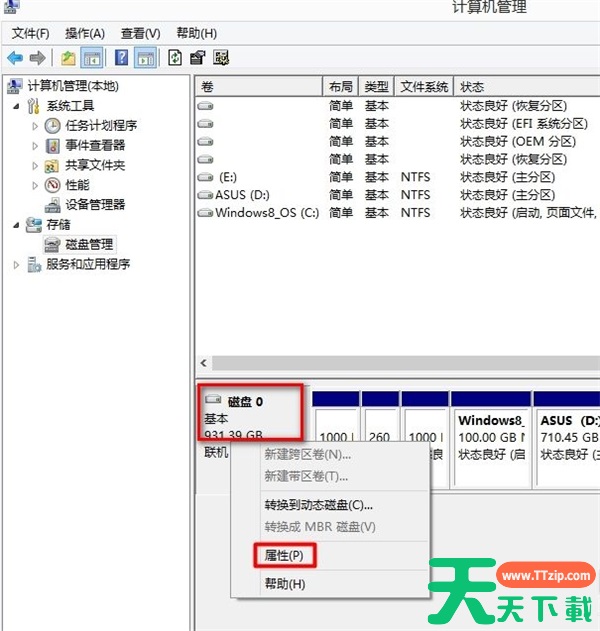
Task: Open the 操作(A) menu
Action: coord(85,34)
